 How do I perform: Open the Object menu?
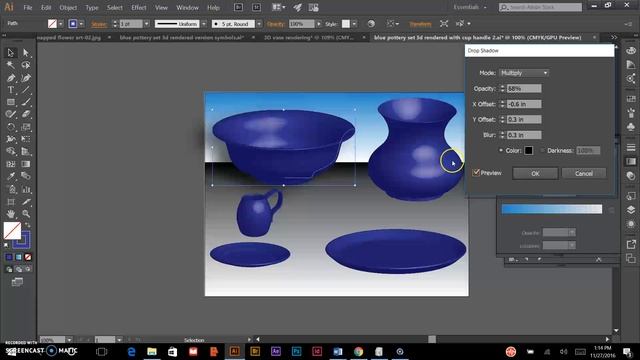68,8
